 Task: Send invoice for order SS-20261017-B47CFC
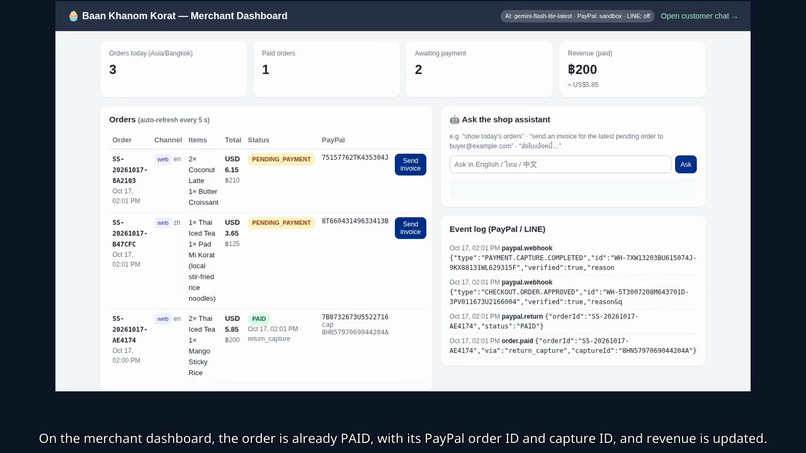[410, 228]
